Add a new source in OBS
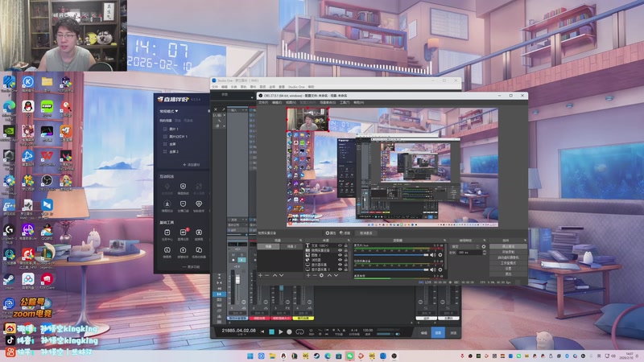This screenshot has width=644, height=362. [308, 275]
